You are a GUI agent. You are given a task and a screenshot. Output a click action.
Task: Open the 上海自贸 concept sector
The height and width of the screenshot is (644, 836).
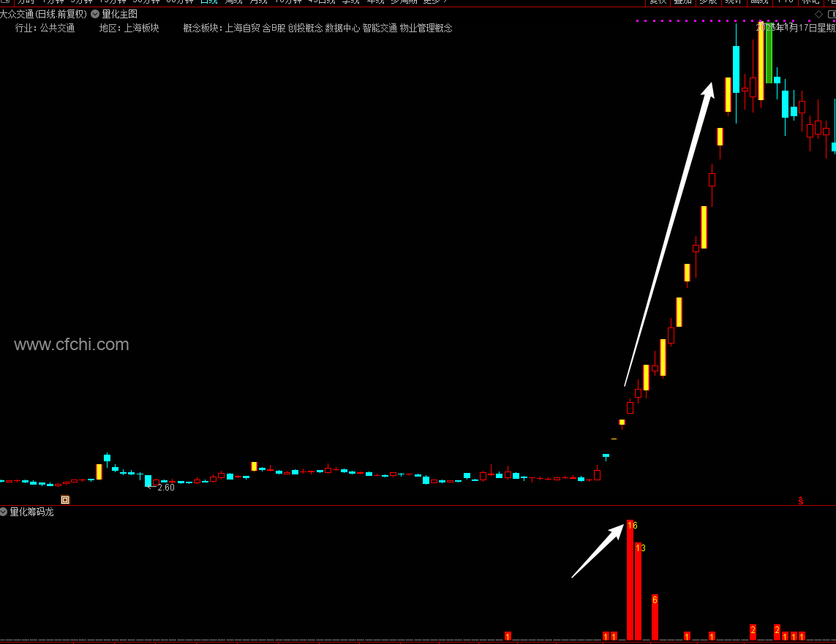[243, 29]
